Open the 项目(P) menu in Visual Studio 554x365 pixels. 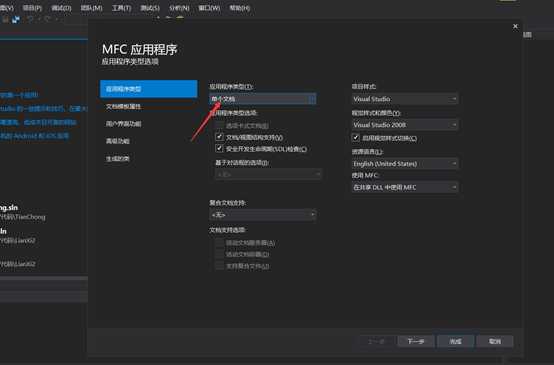32,8
